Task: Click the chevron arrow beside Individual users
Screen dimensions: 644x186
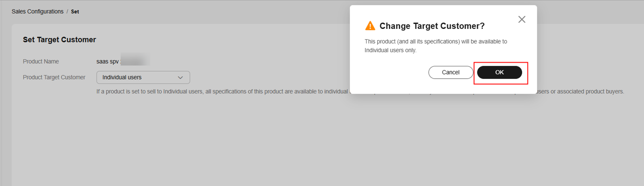Action: pyautogui.click(x=180, y=78)
